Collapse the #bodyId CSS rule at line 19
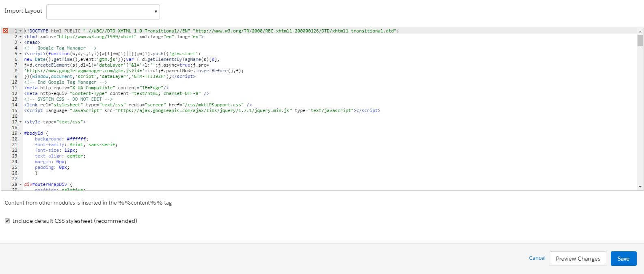Image resolution: width=644 pixels, height=274 pixels. 21,133
